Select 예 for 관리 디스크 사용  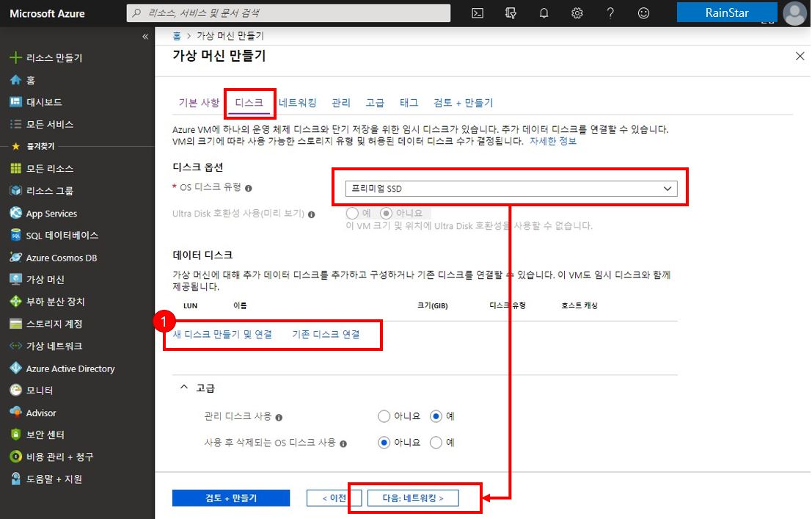click(x=436, y=415)
